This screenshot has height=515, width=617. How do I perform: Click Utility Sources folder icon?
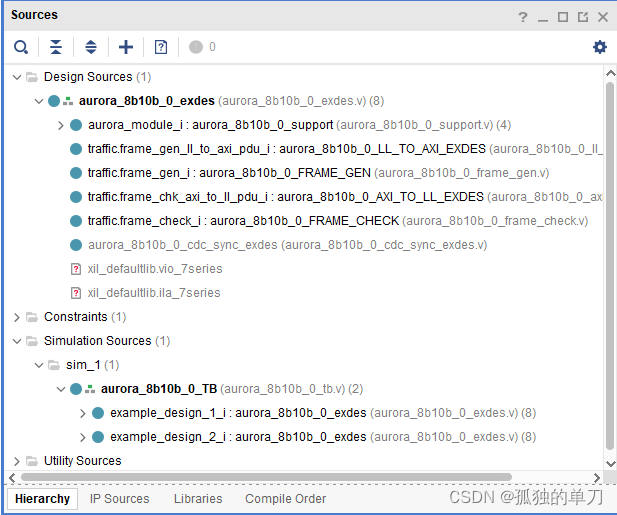(32, 461)
